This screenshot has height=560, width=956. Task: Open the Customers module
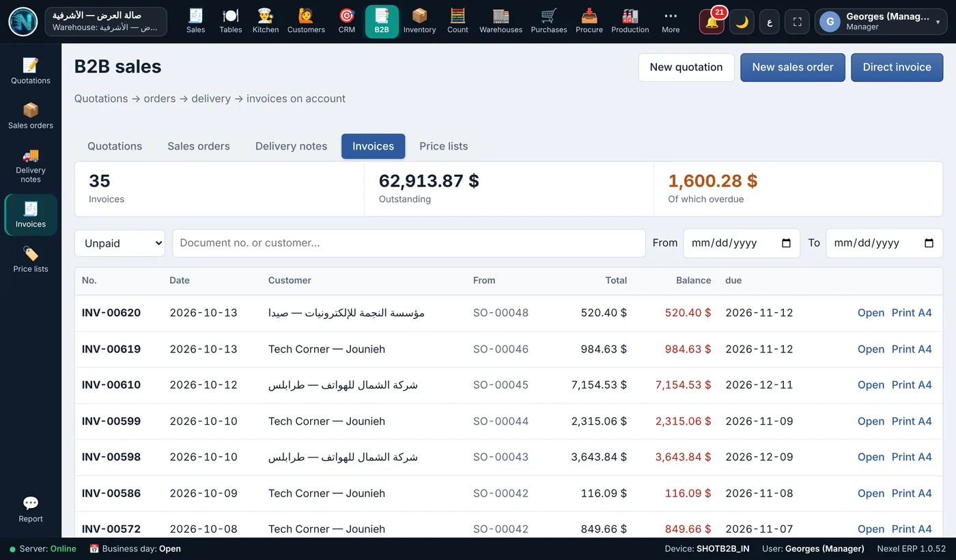306,21
